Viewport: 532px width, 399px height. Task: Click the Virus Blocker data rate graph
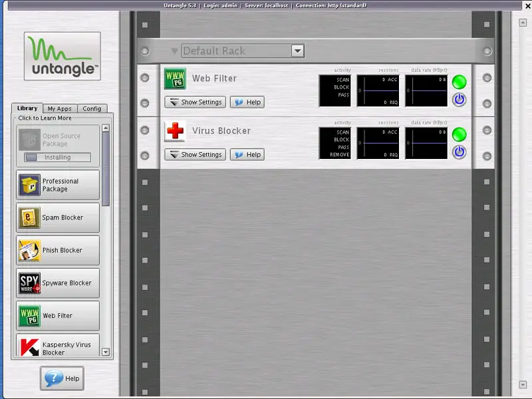pyautogui.click(x=426, y=143)
